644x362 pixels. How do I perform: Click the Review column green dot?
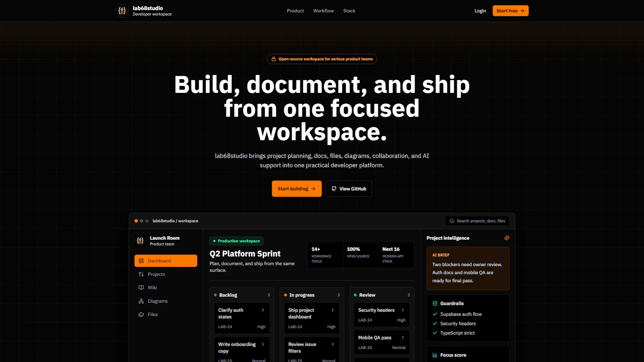pyautogui.click(x=355, y=295)
